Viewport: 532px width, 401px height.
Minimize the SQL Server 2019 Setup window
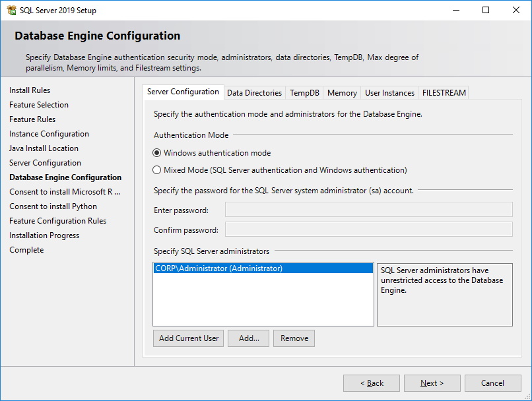[456, 10]
